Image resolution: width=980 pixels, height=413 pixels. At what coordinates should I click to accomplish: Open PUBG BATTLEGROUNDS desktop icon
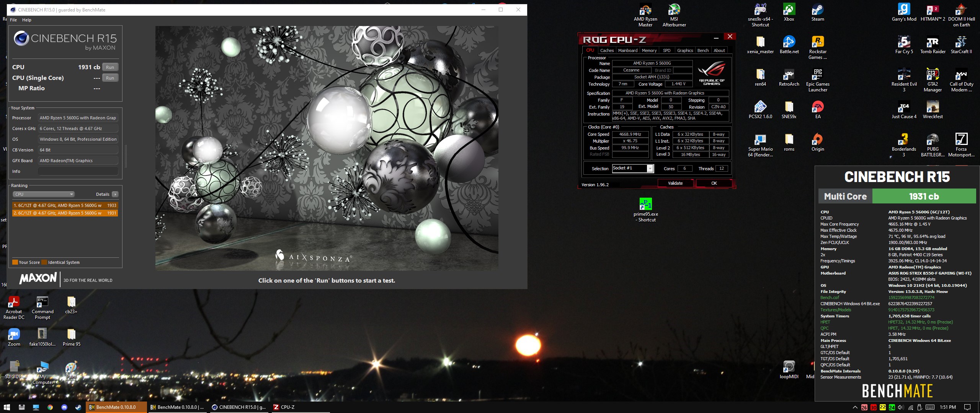(x=933, y=145)
